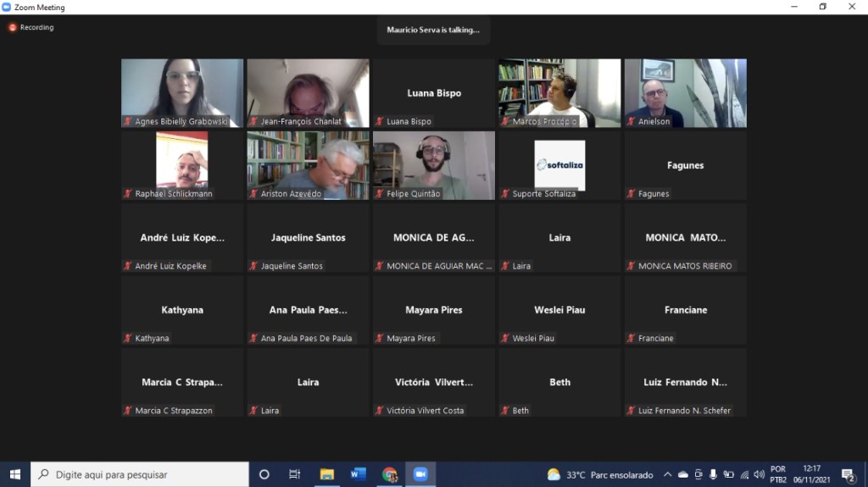Click the Recording indicator icon
This screenshot has height=487, width=868.
(x=13, y=27)
